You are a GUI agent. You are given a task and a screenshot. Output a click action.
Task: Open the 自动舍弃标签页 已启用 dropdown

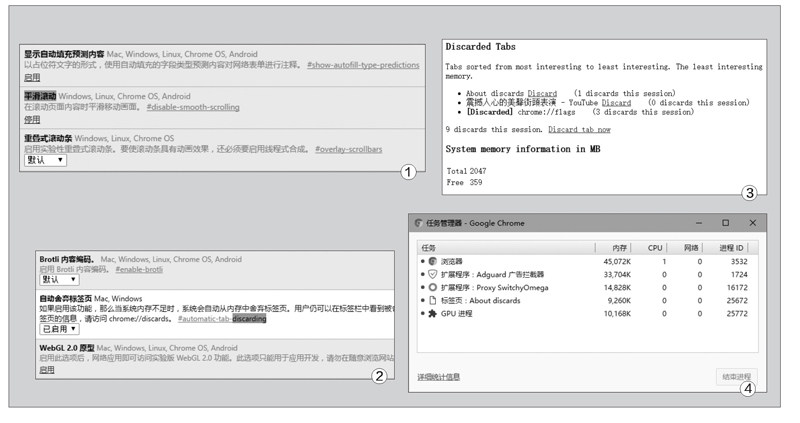tap(59, 329)
